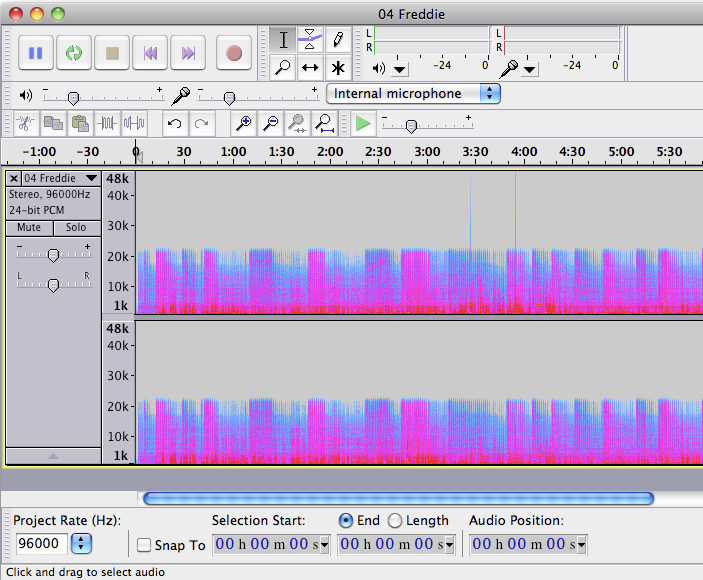The width and height of the screenshot is (703, 580).
Task: Click the Cut scissors icon
Action: coord(25,123)
